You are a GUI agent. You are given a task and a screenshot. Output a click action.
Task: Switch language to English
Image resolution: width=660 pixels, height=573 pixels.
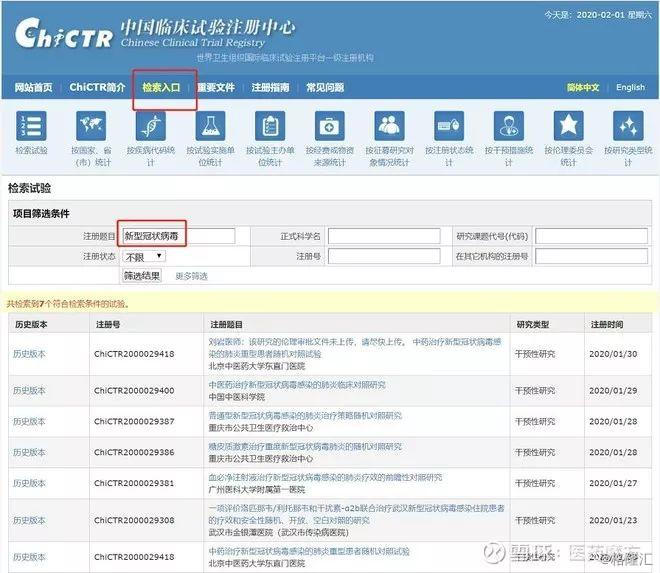[x=630, y=88]
